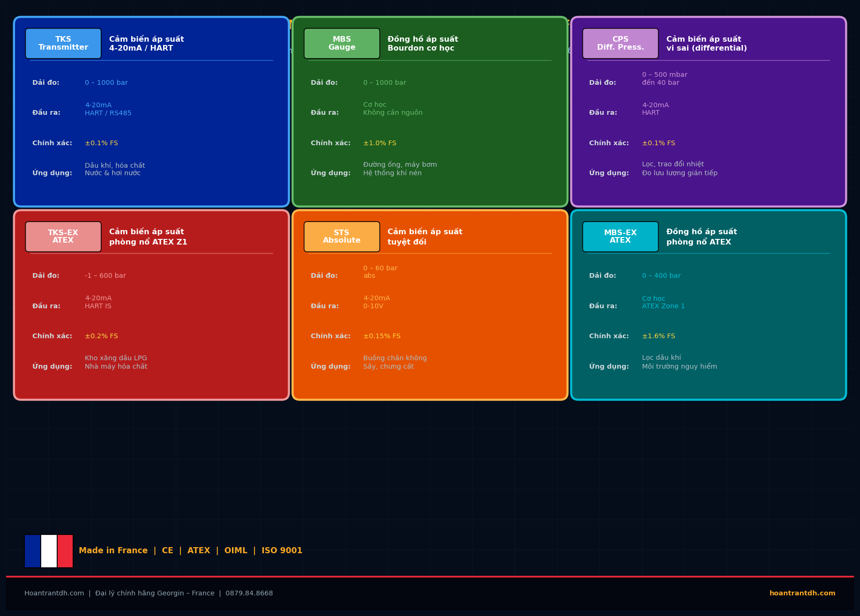The image size is (860, 616).
Task: Click 'Cảm biến áp suất tuyệt đối' title
Action: tap(425, 237)
